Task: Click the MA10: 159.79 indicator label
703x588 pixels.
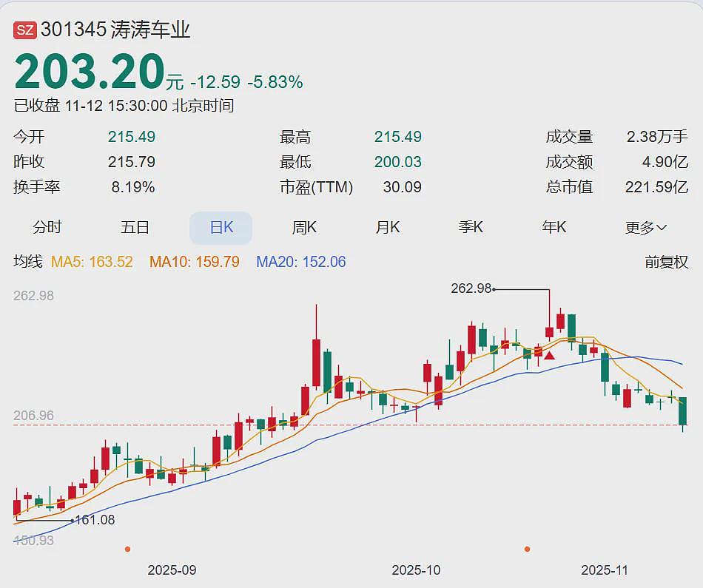Action: tap(195, 262)
